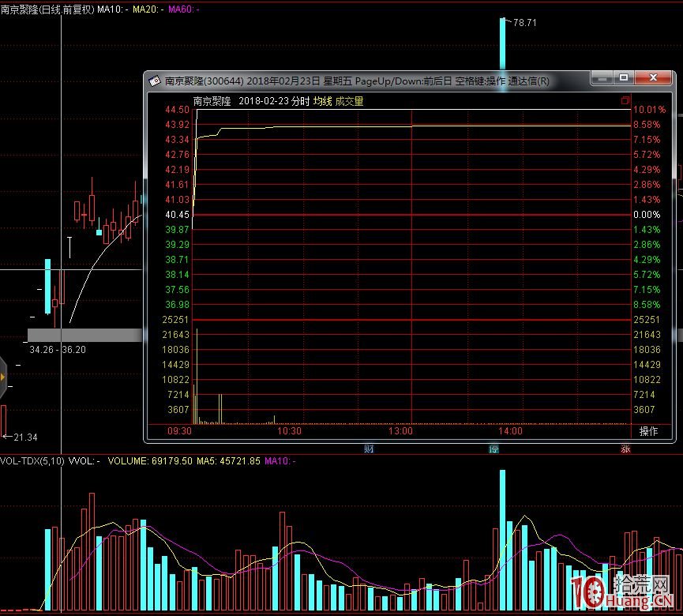Click the 10:30 time label
The image size is (683, 616).
pyautogui.click(x=289, y=431)
